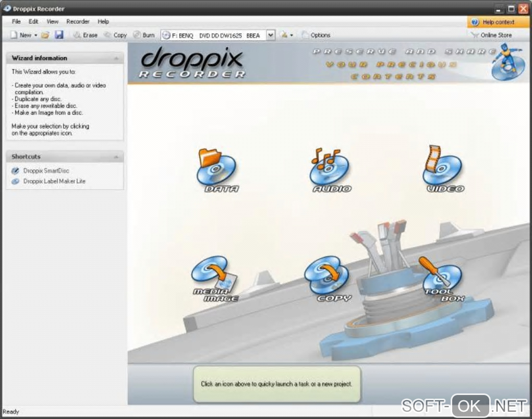The image size is (532, 419).
Task: Select the F: BENQ DVD drive combo box
Action: [x=217, y=35]
